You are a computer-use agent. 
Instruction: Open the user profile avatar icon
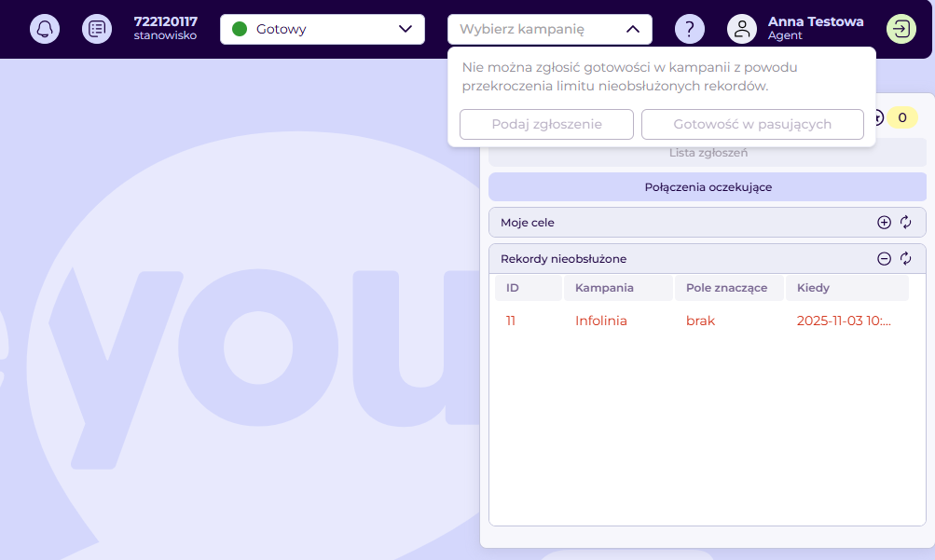(742, 29)
